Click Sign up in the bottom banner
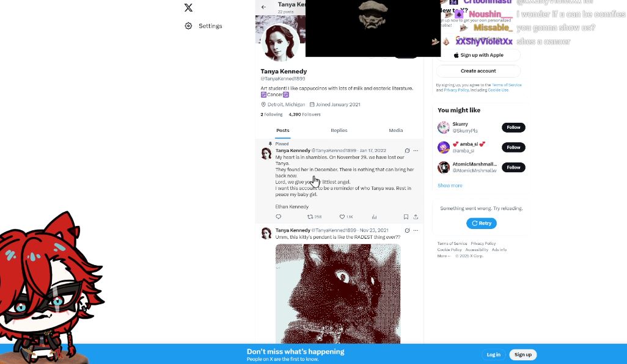The height and width of the screenshot is (364, 627). pyautogui.click(x=522, y=355)
